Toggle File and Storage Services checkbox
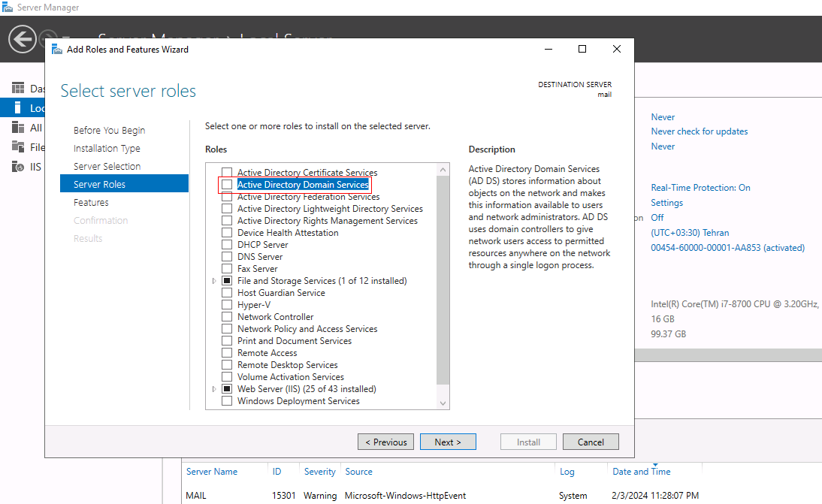Screen dimensions: 822x504 [227, 281]
